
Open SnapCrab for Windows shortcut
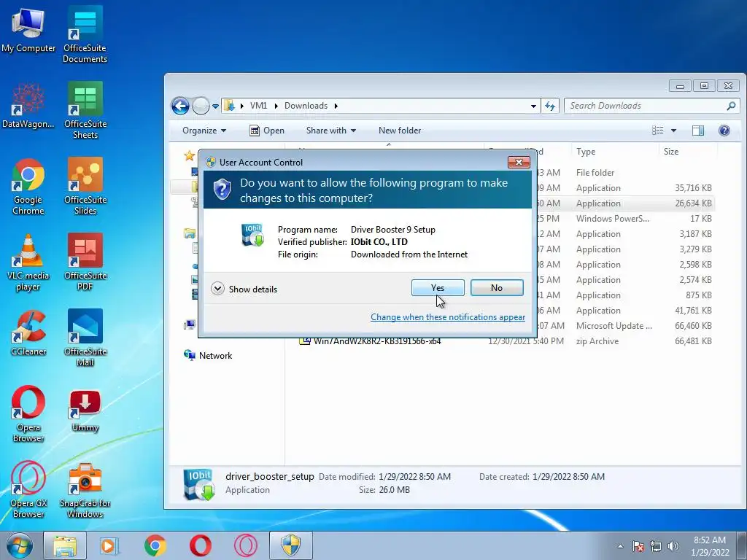(85, 491)
